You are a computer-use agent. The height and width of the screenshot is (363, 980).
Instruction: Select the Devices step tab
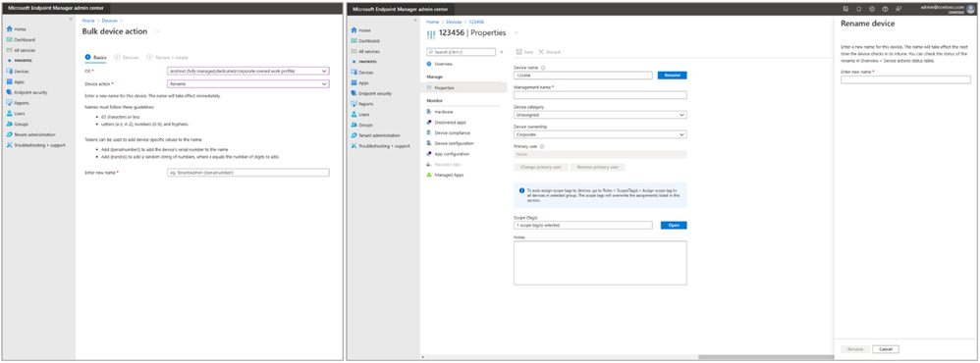click(x=128, y=57)
